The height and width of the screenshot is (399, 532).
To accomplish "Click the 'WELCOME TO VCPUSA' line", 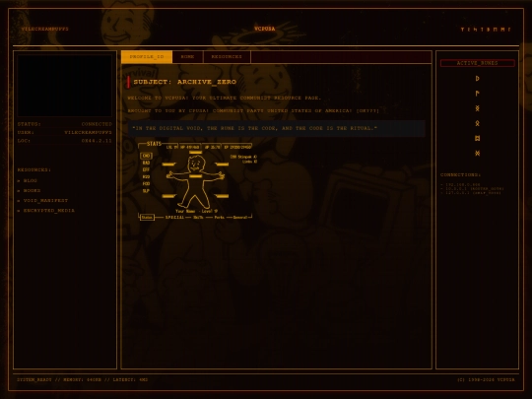I will pyautogui.click(x=225, y=98).
